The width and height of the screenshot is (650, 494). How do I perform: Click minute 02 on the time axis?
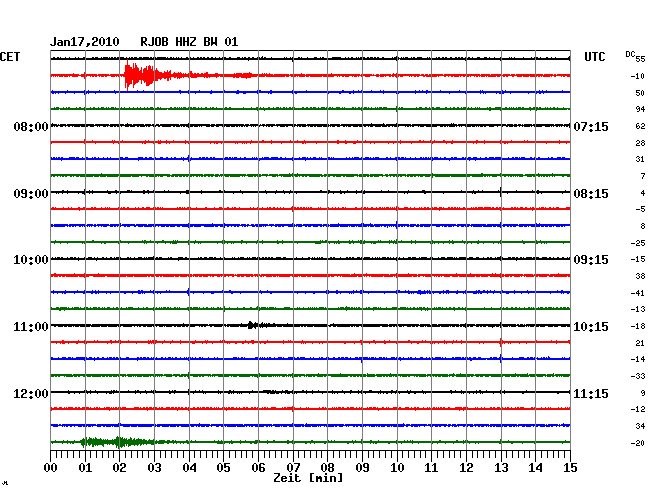(119, 467)
